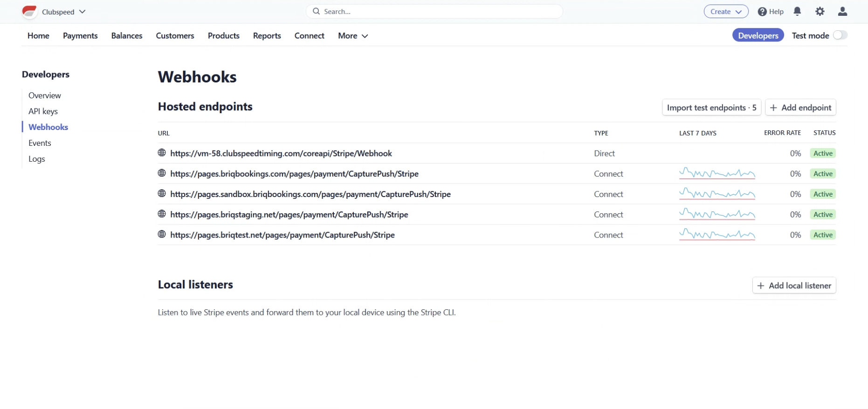Screen dimensions: 868x409
Task: Open the pages.sandbox.briqbookings.com endpoint
Action: click(310, 194)
